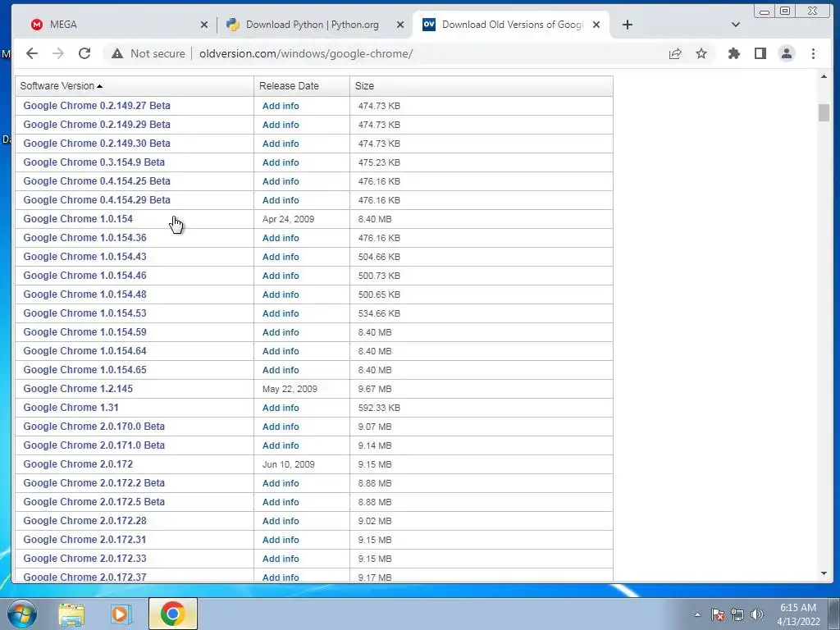Click Add info for Chrome 2.0.172.33
Screen dimensions: 840x630
281,558
